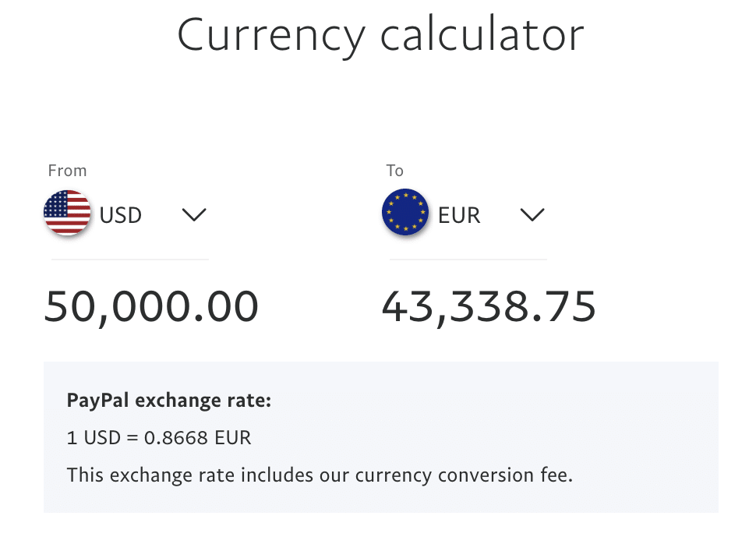Focus the 50,000.00 amount field
756x544 pixels.
[151, 307]
